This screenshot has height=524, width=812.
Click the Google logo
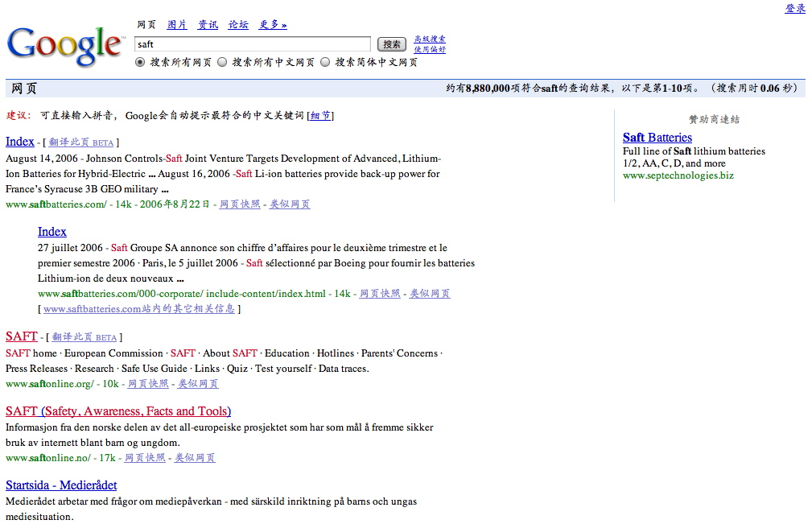[x=64, y=46]
